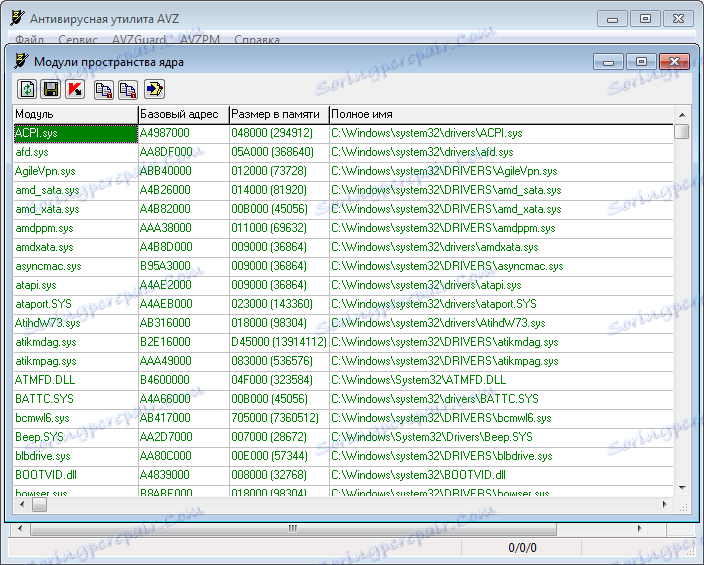Open the Сервис menu
The height and width of the screenshot is (565, 704).
pos(78,40)
